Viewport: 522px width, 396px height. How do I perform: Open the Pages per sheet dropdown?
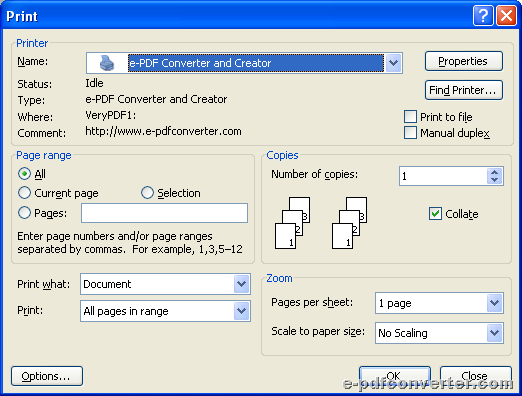coord(494,303)
